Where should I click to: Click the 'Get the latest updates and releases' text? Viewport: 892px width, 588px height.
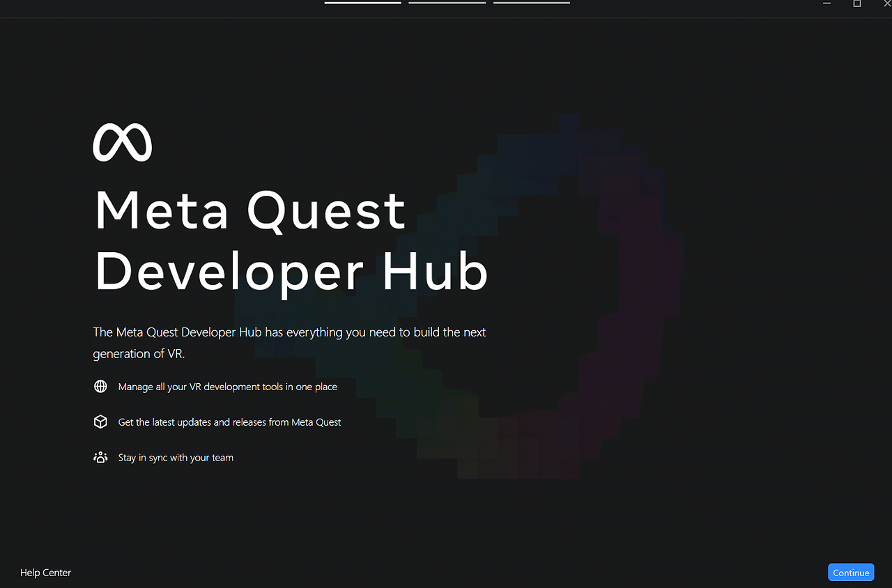point(229,421)
